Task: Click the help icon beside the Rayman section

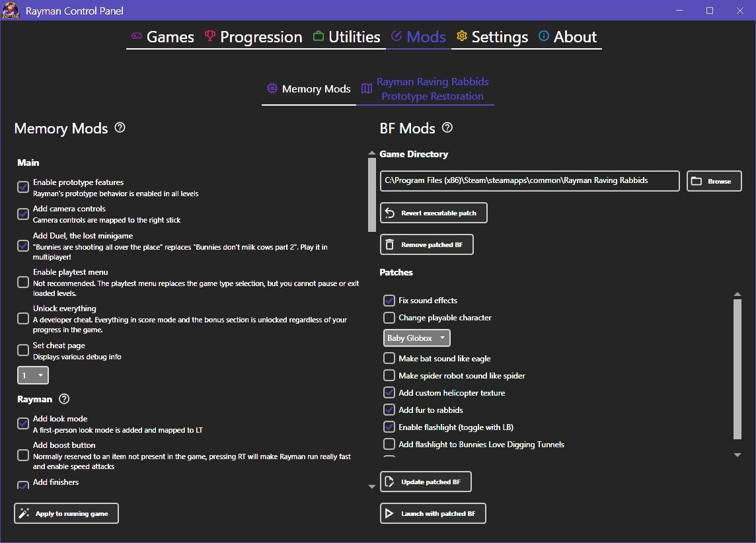Action: (63, 399)
